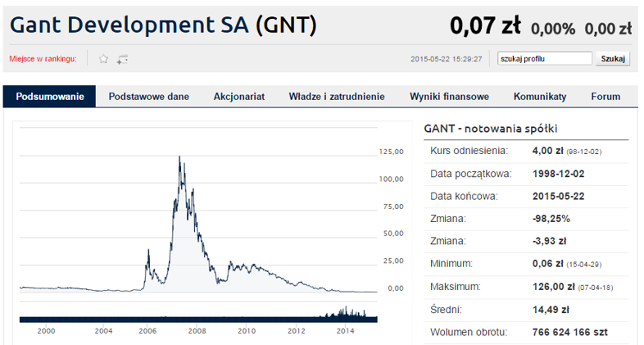The height and width of the screenshot is (345, 644).
Task: Click the 2008 label on chart x-axis
Action: 197,331
